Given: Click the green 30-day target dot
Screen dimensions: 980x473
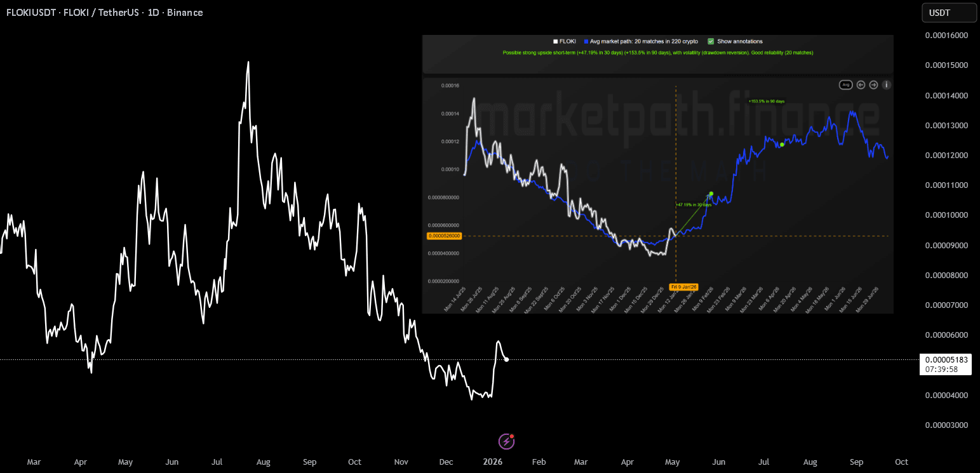Looking at the screenshot, I should point(711,194).
